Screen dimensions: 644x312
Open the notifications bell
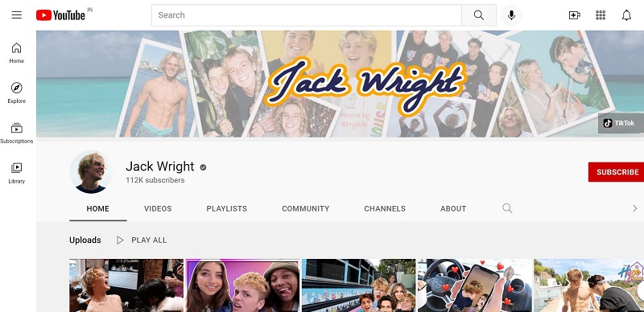tap(626, 15)
